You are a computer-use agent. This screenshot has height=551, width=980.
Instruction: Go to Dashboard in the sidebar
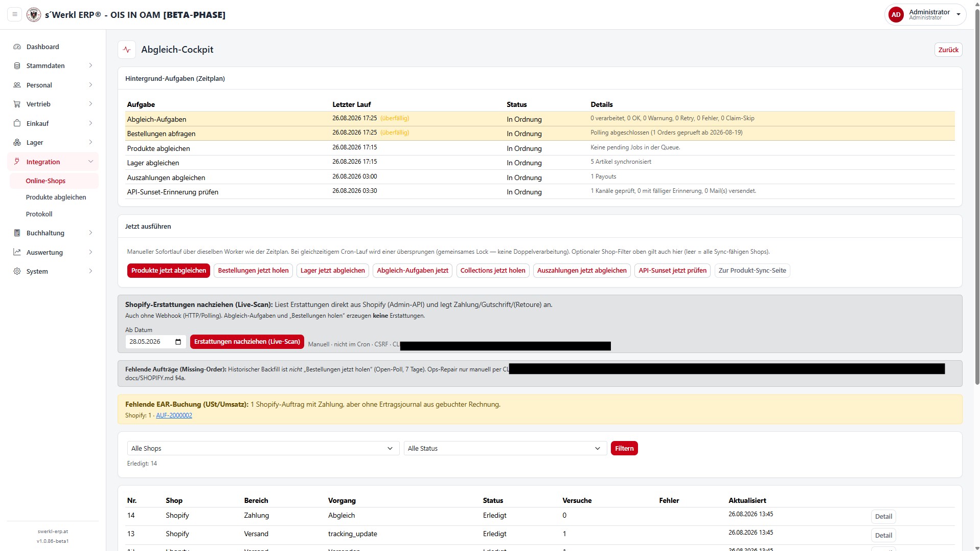point(53,47)
